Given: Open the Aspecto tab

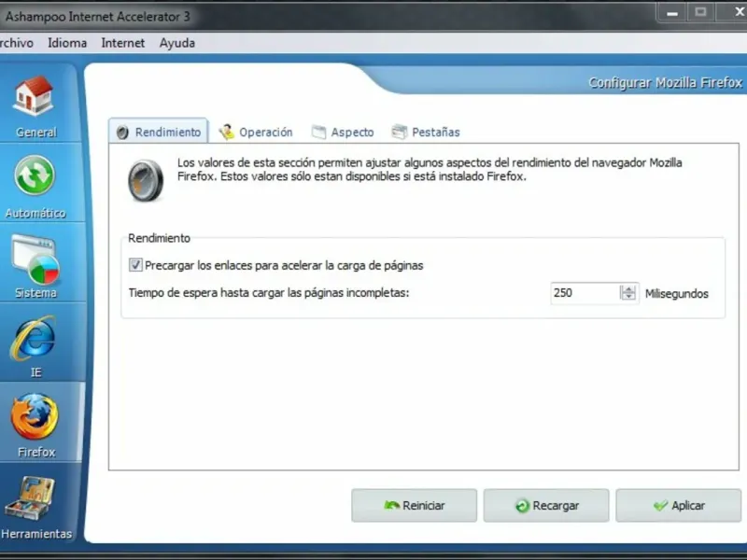Looking at the screenshot, I should (x=343, y=132).
